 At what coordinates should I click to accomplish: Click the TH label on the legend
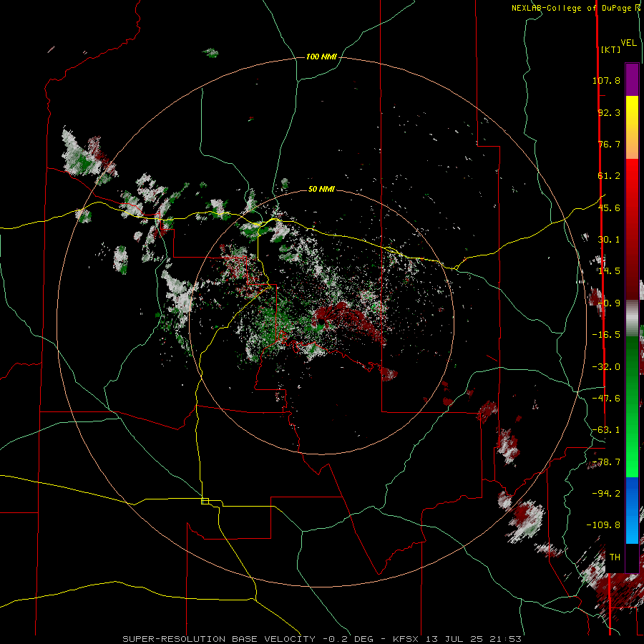(x=615, y=557)
